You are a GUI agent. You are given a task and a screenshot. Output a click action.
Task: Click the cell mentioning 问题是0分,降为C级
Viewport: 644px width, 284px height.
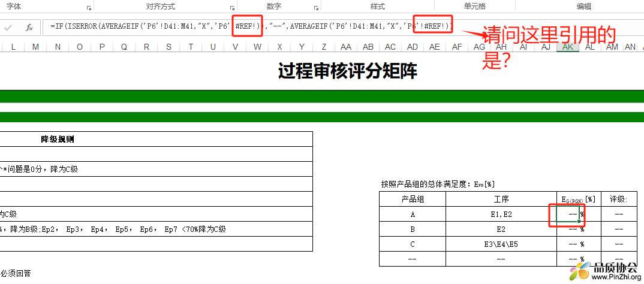tap(156, 169)
